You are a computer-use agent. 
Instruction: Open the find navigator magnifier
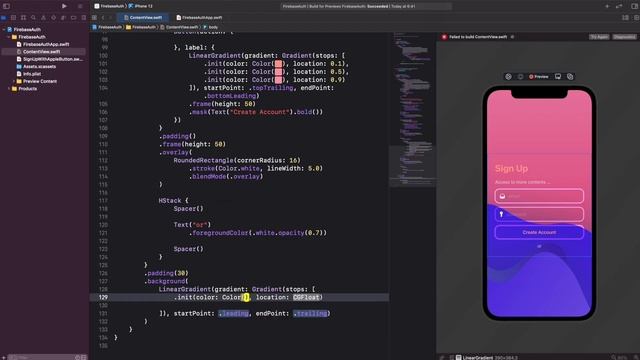tap(33, 18)
